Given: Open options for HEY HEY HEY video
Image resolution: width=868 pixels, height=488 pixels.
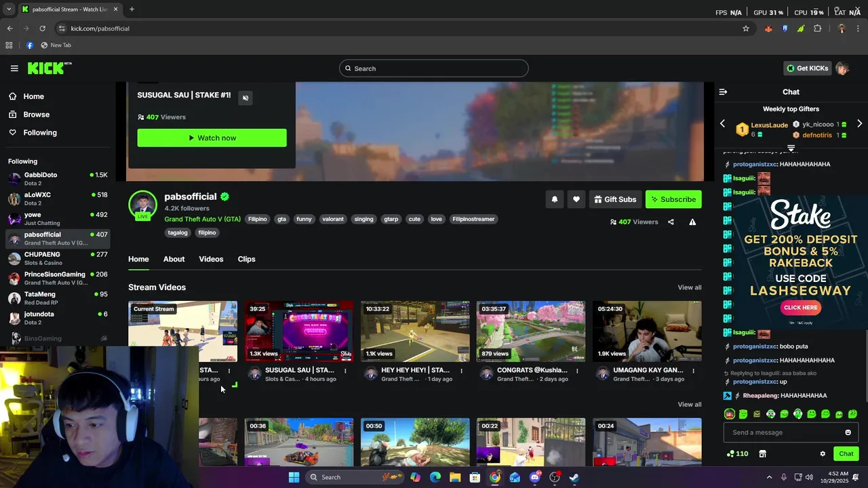Looking at the screenshot, I should [x=461, y=371].
